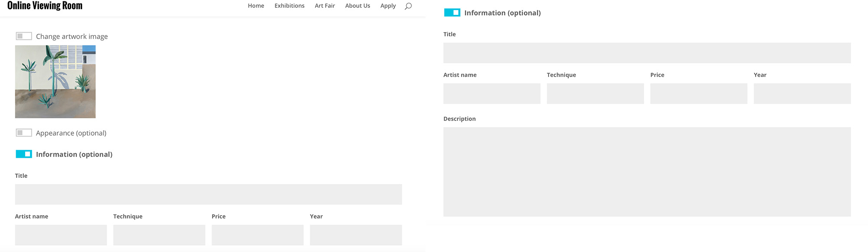Click the Apply navigation link
The image size is (868, 252).
point(388,6)
